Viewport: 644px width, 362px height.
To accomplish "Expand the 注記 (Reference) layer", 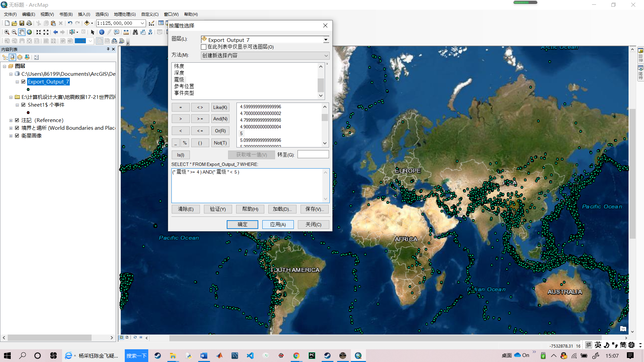I will point(10,120).
